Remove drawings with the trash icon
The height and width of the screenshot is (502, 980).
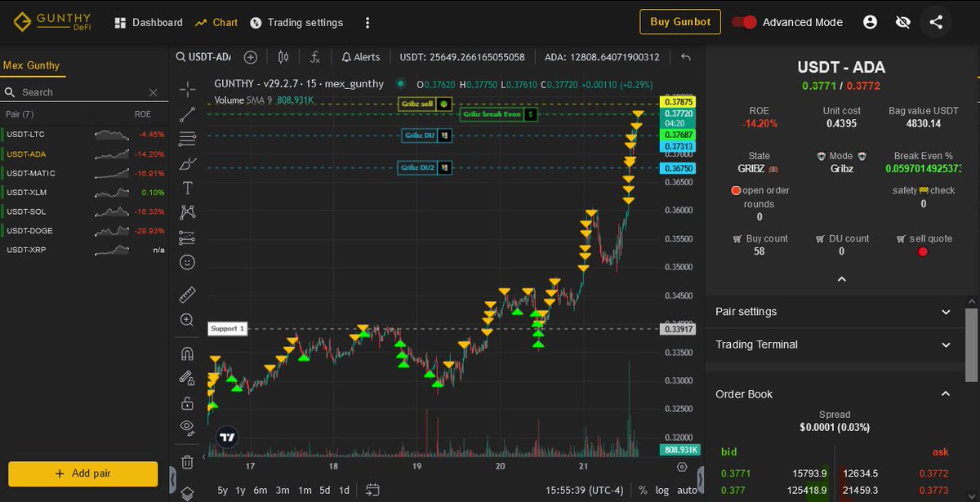click(x=187, y=462)
